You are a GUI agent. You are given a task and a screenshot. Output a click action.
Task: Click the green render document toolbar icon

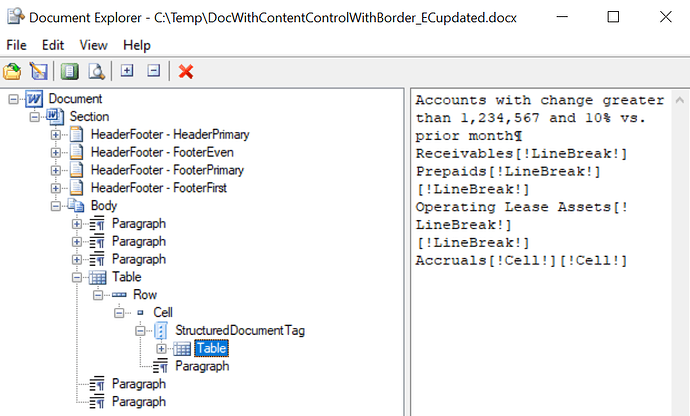pyautogui.click(x=69, y=71)
